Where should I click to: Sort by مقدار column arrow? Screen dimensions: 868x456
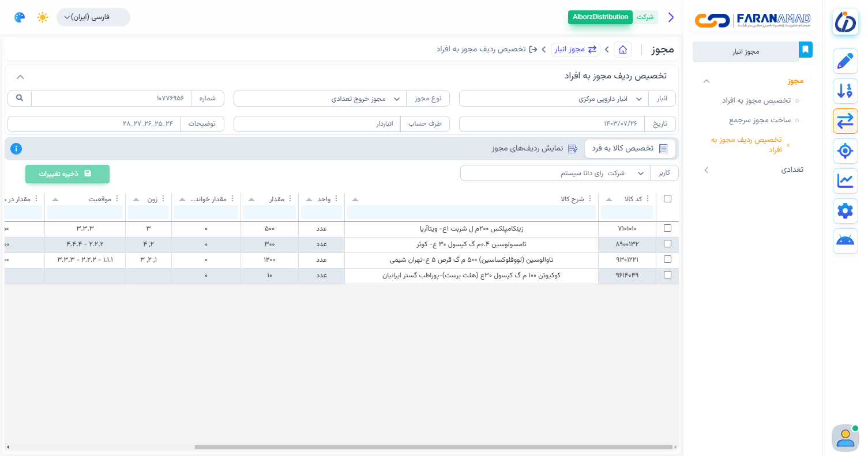pos(251,199)
